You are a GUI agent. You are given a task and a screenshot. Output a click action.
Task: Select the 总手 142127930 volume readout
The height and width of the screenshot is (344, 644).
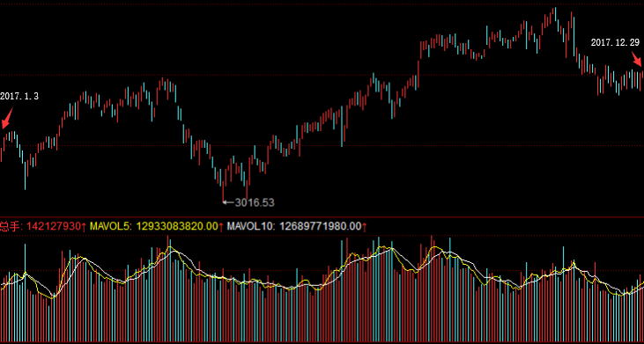pos(42,226)
